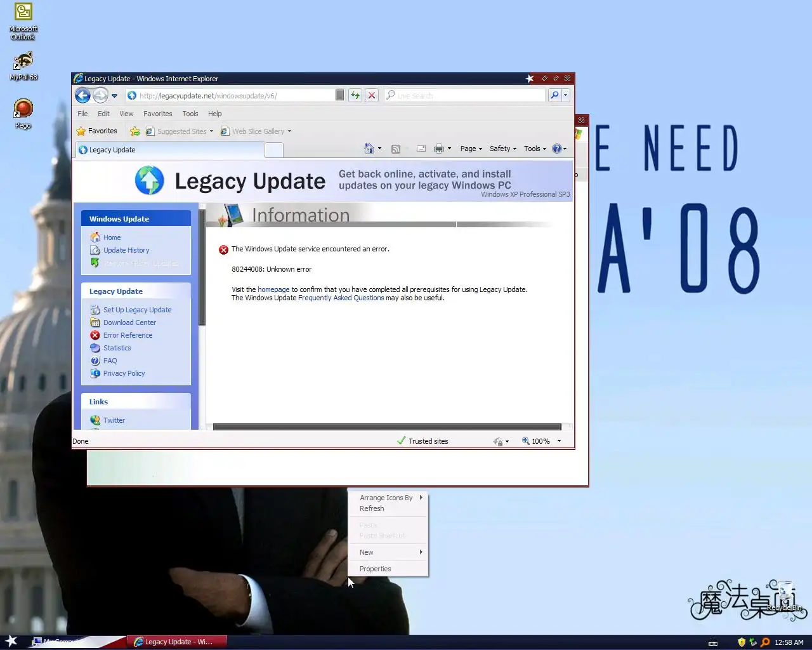Click the Trusted sites status bar zone
This screenshot has height=650, width=812.
click(422, 441)
